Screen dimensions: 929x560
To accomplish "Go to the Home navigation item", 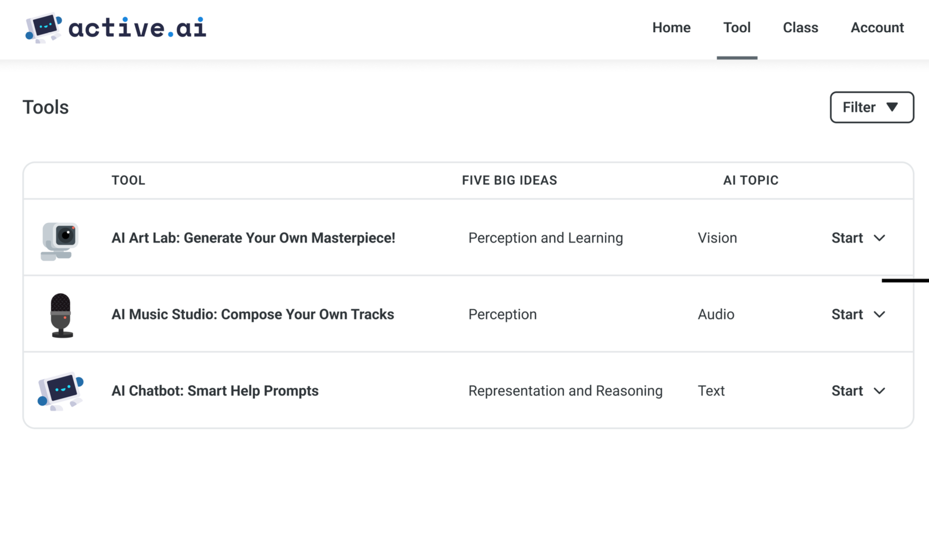I will click(671, 28).
